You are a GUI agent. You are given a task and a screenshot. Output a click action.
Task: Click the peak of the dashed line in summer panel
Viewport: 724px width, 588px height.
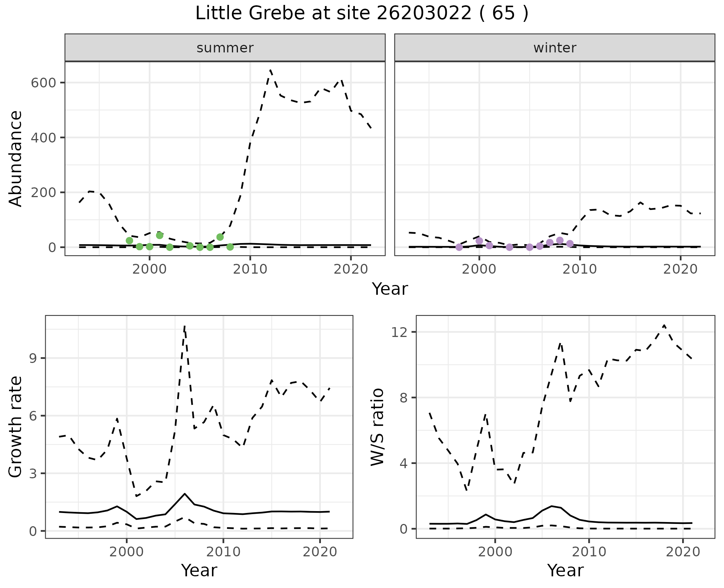click(270, 70)
